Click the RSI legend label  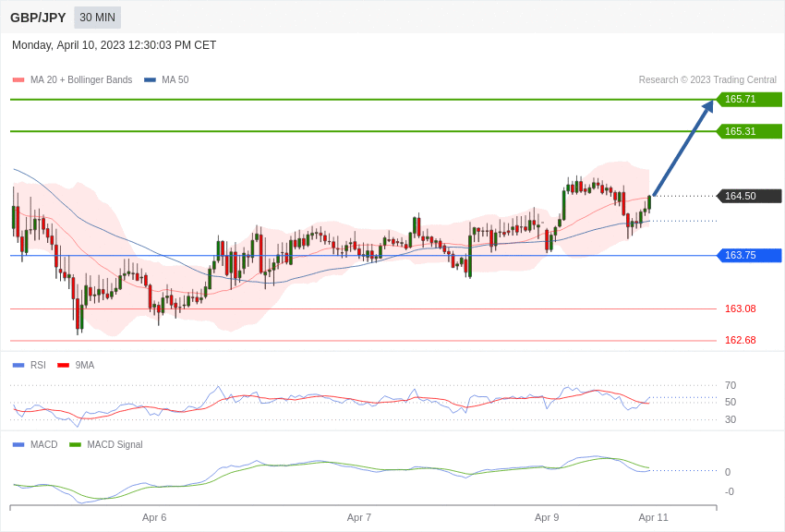38,366
